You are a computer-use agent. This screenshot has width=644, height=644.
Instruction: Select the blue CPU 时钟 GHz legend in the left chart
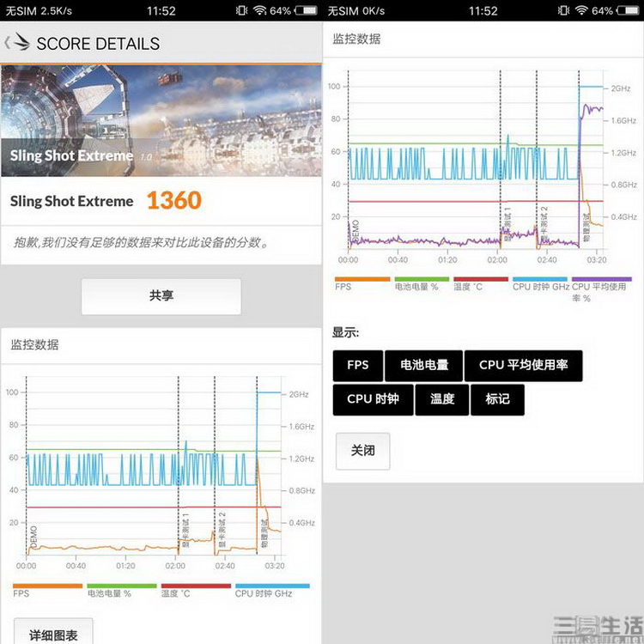(272, 591)
